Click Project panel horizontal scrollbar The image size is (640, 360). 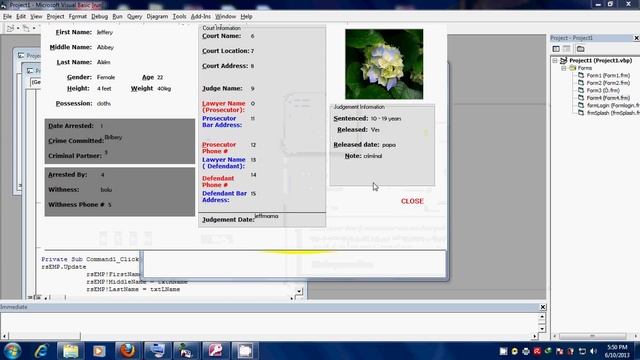(593, 336)
